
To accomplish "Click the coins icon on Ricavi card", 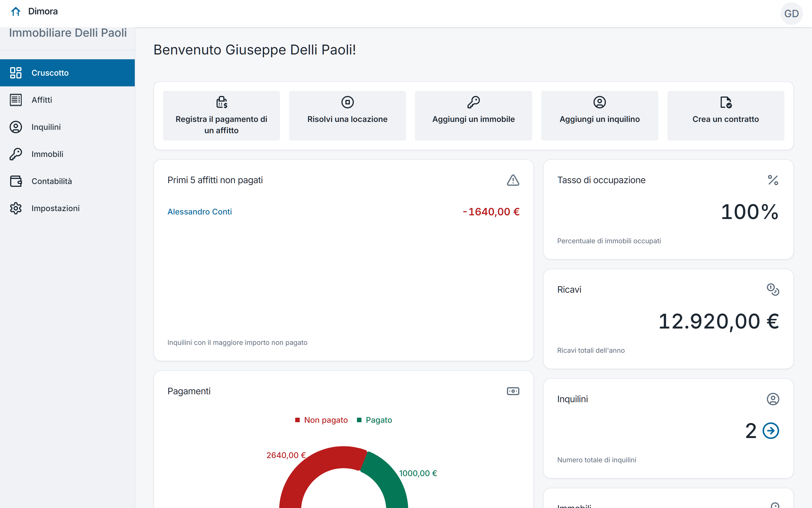I will 773,290.
